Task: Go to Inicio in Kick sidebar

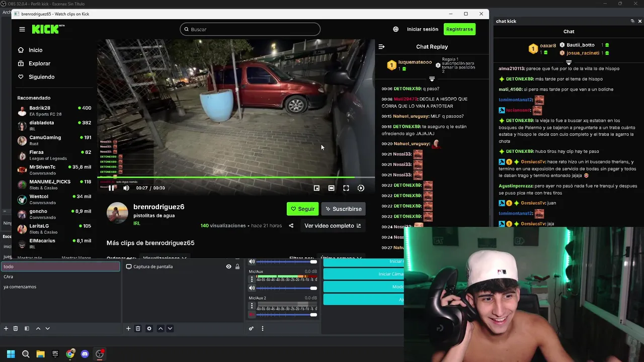Action: pyautogui.click(x=30, y=50)
